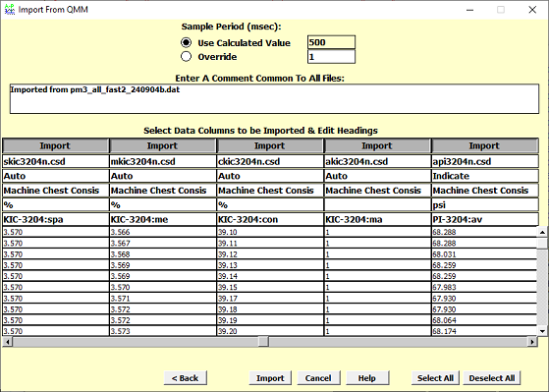Image resolution: width=549 pixels, height=392 pixels.
Task: Click data value 39.17
Action: [x=270, y=298]
